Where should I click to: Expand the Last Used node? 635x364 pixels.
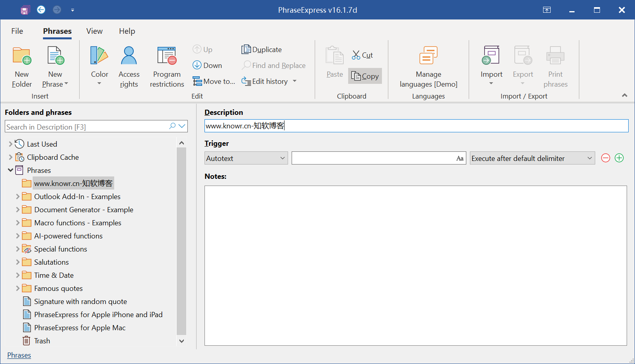pyautogui.click(x=10, y=144)
